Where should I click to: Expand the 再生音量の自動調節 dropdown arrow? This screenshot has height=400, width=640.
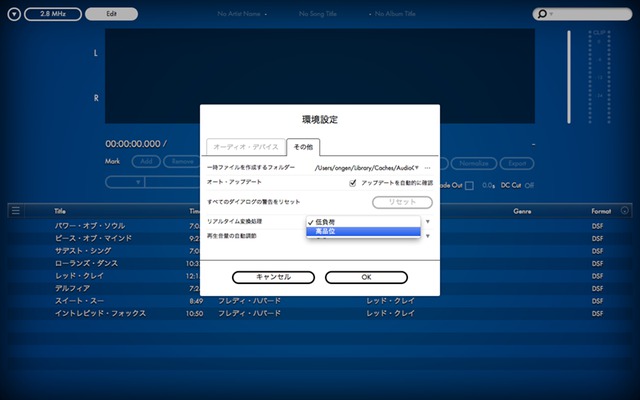428,236
